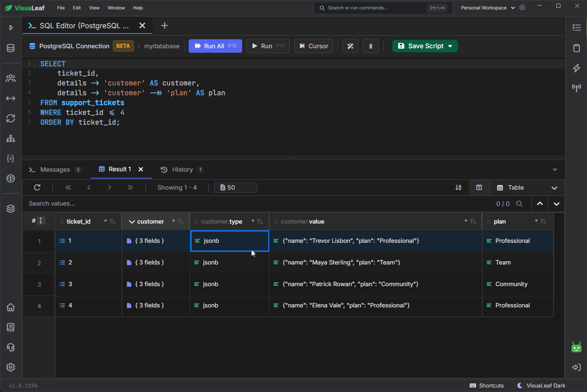Open the sync sidebar icon

[x=11, y=118]
